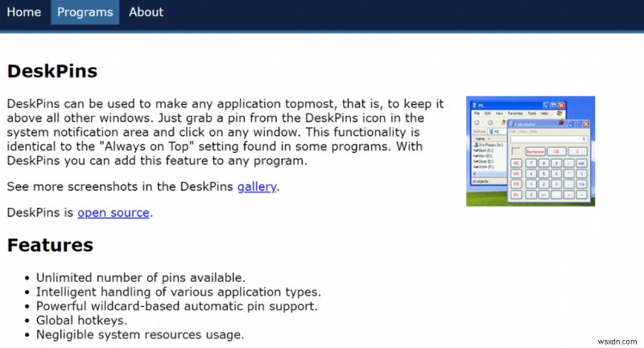
Task: Click the DeskPins page heading
Action: click(x=52, y=71)
